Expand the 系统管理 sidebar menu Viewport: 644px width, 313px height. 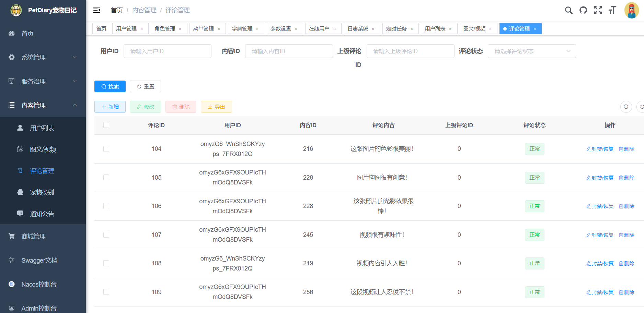43,57
